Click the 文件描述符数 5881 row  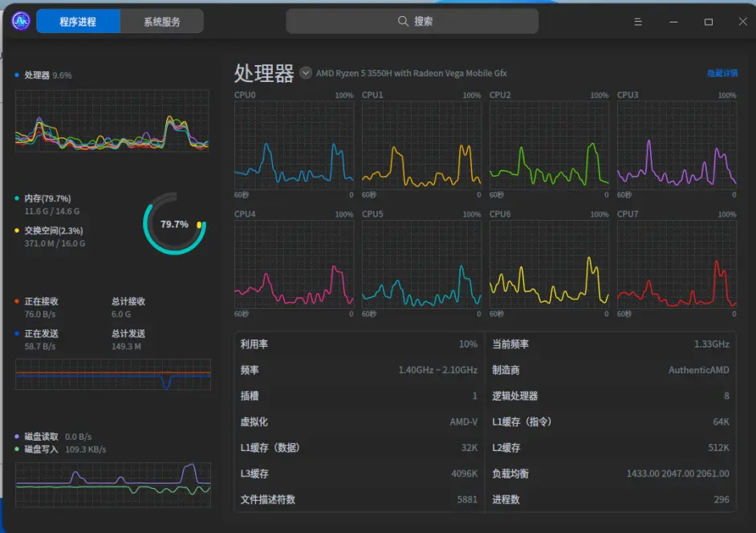[360, 500]
